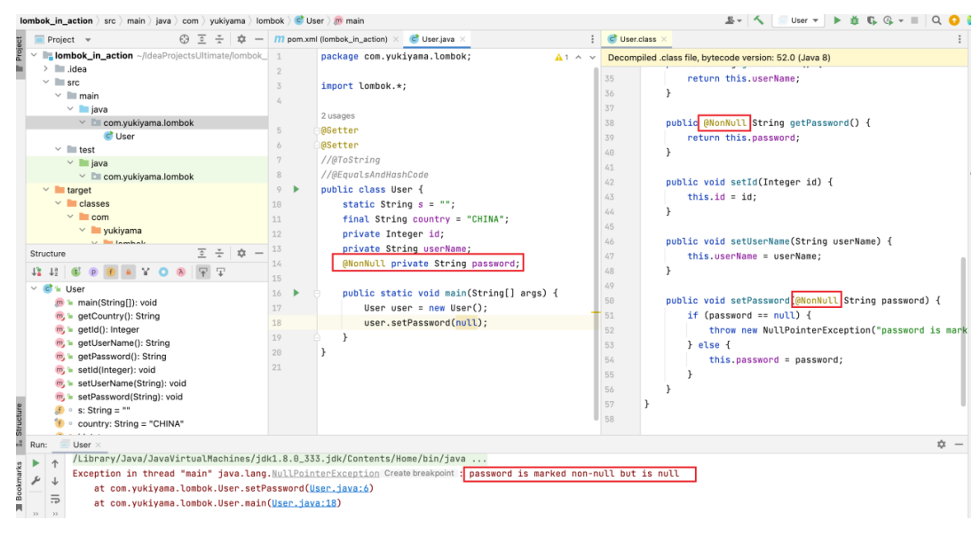This screenshot has width=980, height=536.
Task: Build the project with the hammer icon
Action: [x=758, y=20]
